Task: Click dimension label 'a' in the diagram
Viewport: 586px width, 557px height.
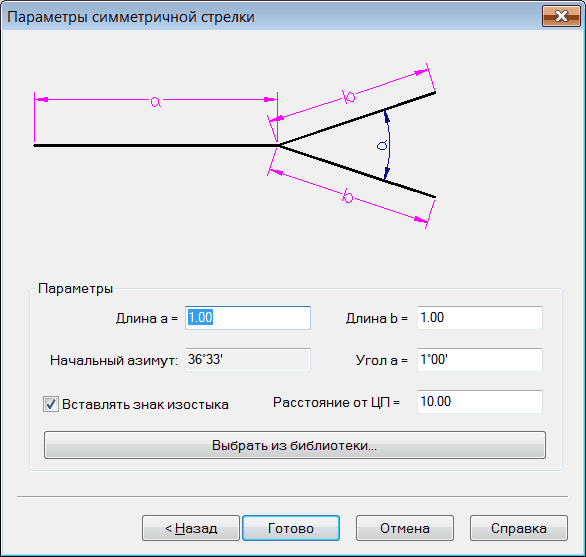Action: [x=155, y=102]
